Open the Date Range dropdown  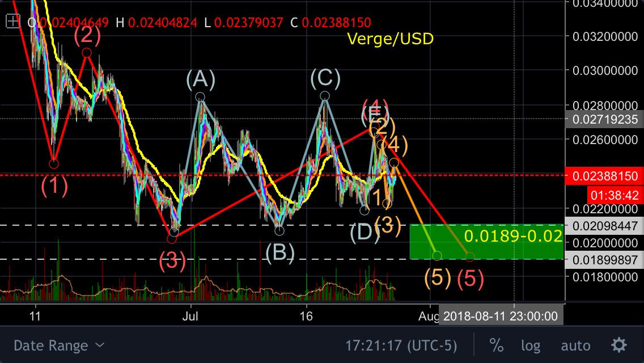[59, 345]
